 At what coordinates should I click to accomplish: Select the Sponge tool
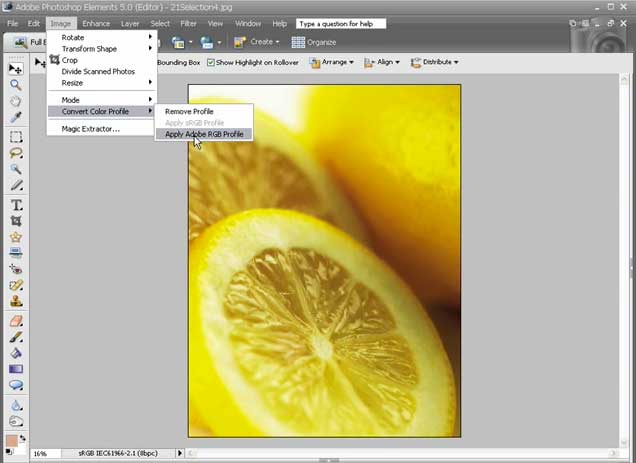(x=16, y=421)
